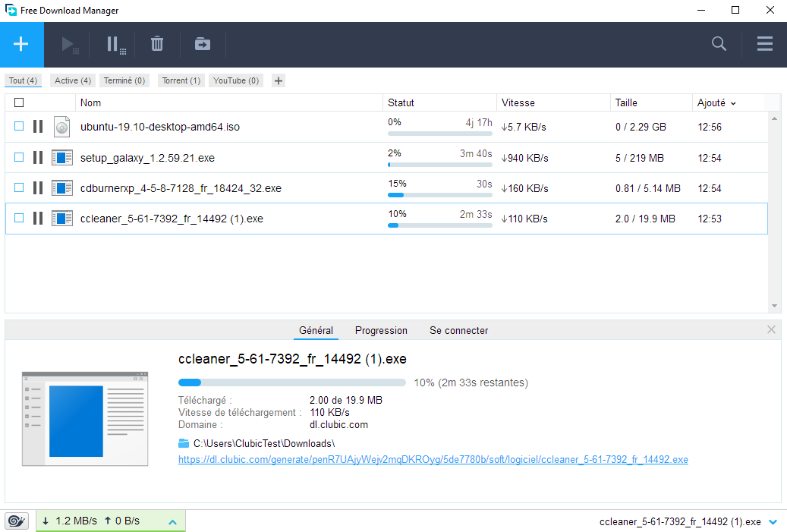Click the exe file icon of ccleaner row
Screen dimensions: 787x532
[x=62, y=219]
